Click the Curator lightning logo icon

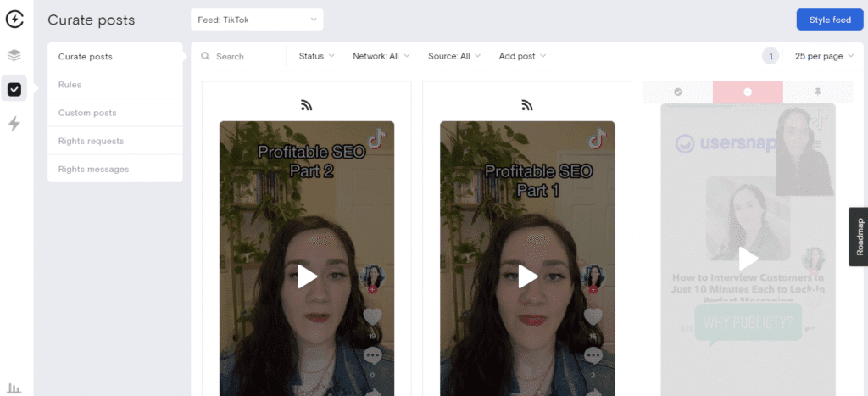click(x=15, y=20)
